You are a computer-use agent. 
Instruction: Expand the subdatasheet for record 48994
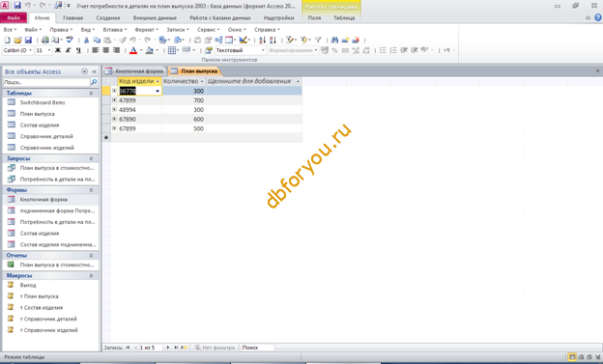point(114,109)
